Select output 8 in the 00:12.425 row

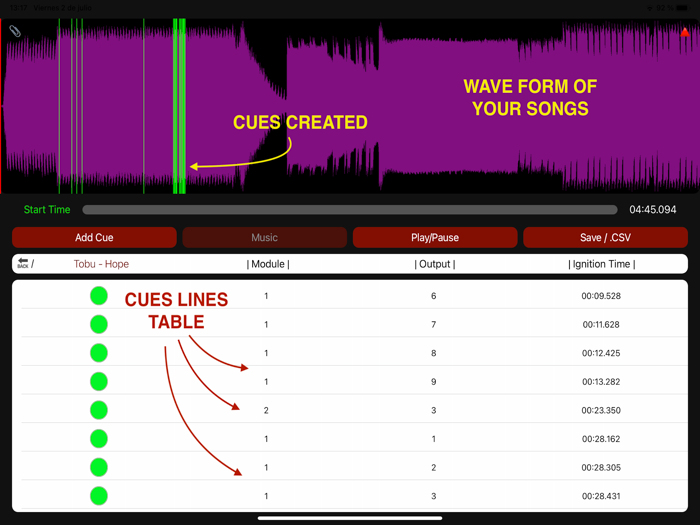(x=433, y=353)
